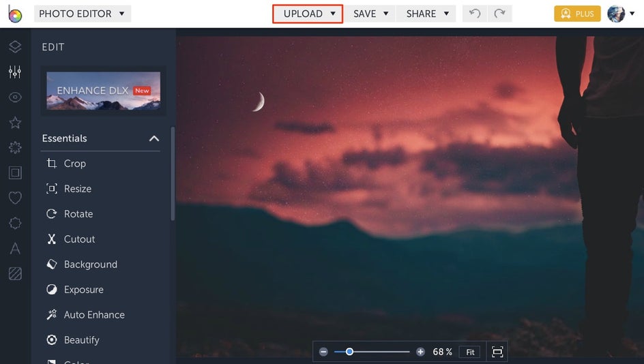The image size is (644, 364).
Task: Click the Beautify icon
Action: 51,339
